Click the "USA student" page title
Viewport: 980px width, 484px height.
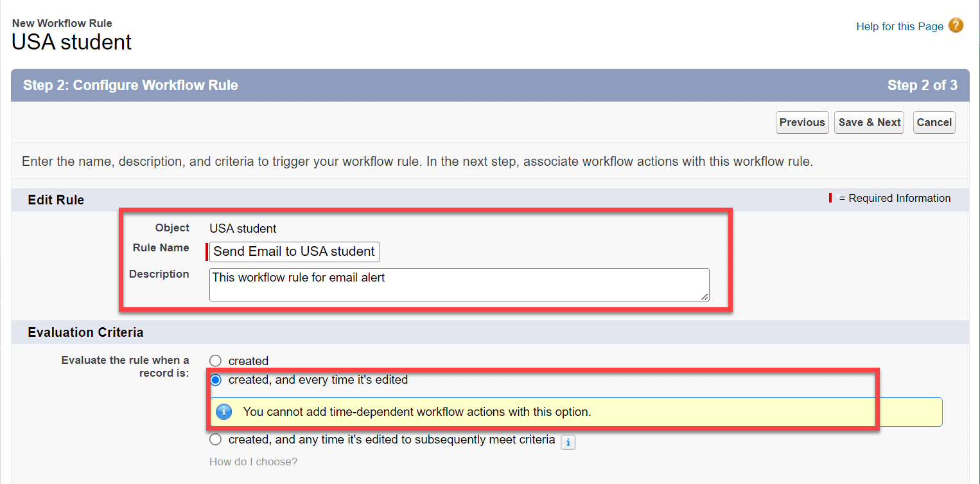pyautogui.click(x=71, y=41)
